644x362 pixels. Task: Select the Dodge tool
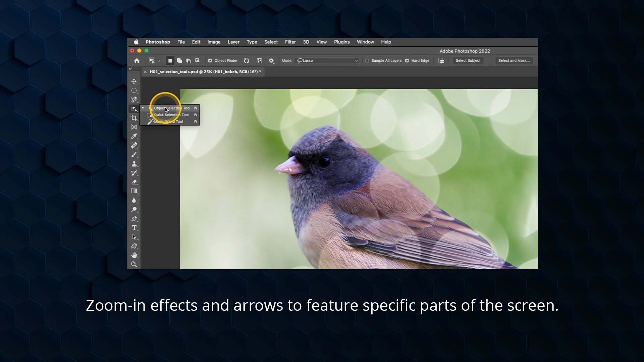coord(134,209)
